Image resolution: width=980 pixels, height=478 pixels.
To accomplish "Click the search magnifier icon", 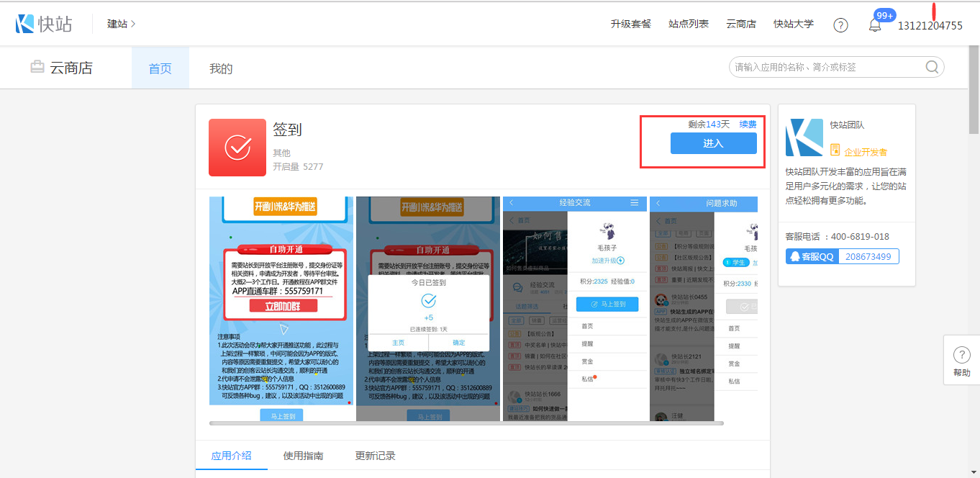I will coord(932,67).
